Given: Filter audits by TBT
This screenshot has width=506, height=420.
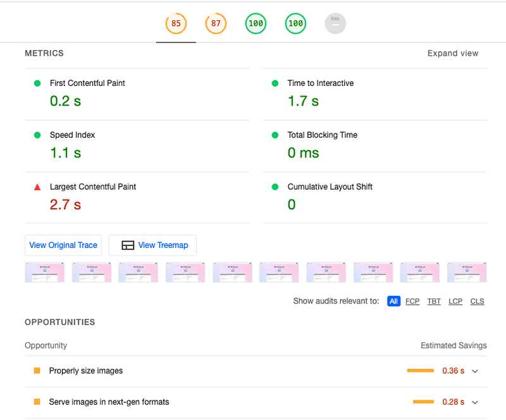Looking at the screenshot, I should coord(434,301).
